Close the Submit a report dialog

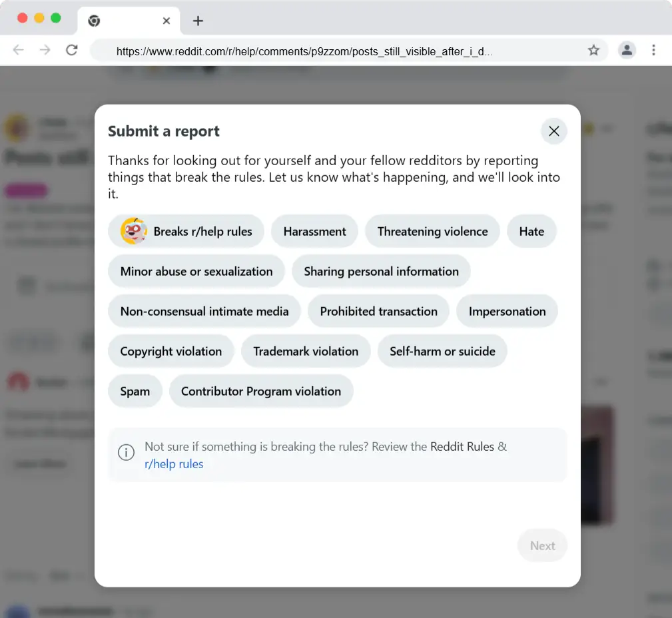[553, 131]
